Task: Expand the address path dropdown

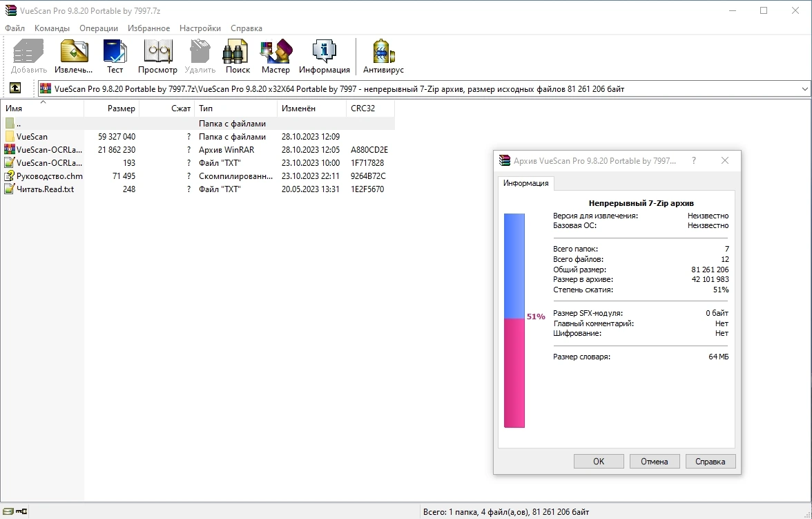Action: pos(805,88)
